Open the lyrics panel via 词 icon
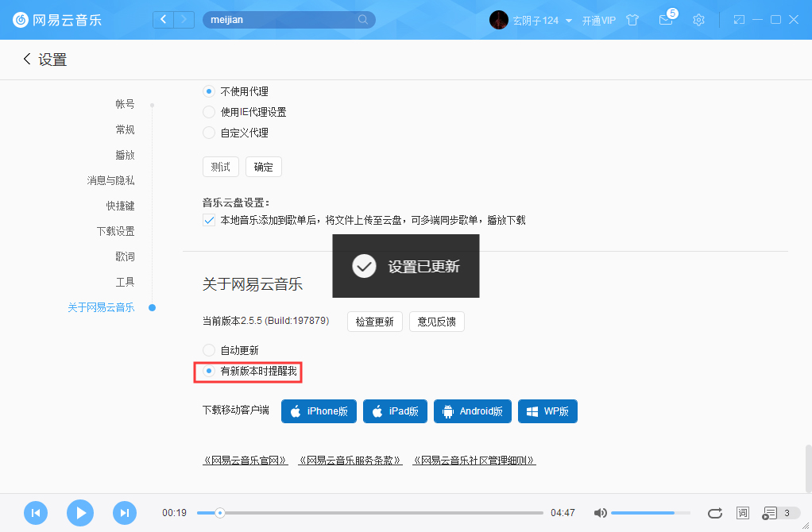 coord(742,513)
